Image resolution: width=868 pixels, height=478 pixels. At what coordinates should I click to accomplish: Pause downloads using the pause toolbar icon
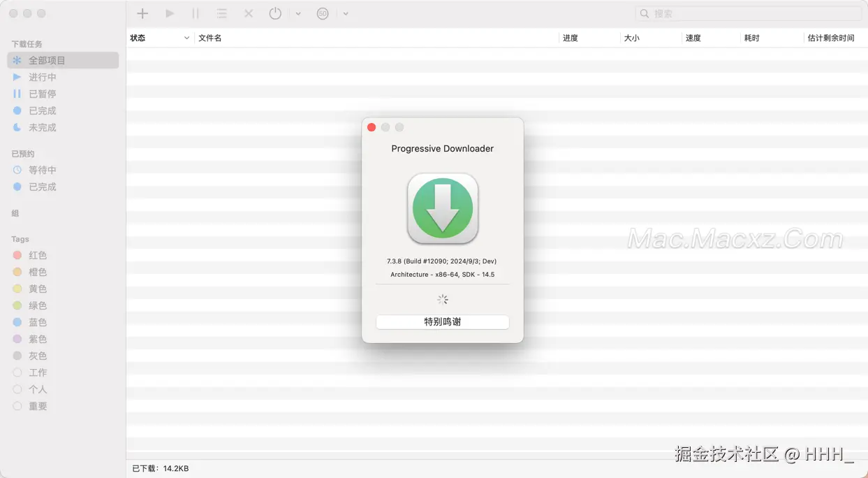click(x=196, y=13)
